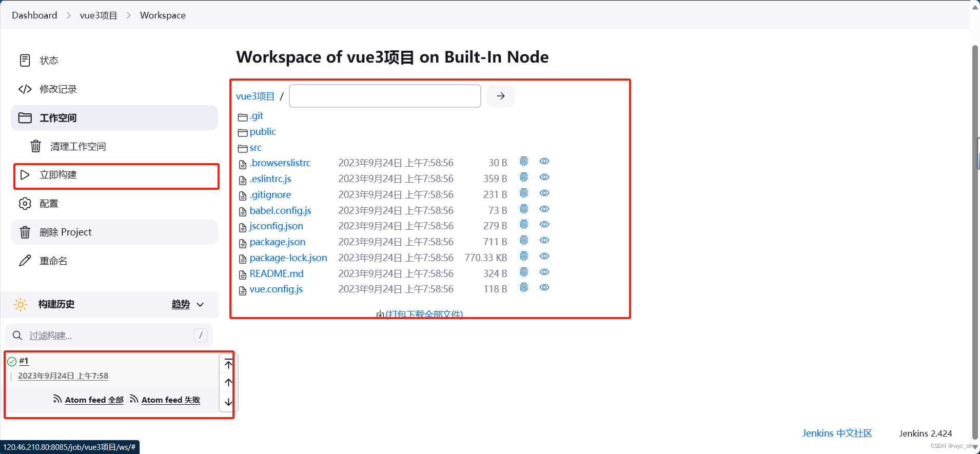
Task: Expand the 趋势 dropdown chevron
Action: tap(200, 305)
